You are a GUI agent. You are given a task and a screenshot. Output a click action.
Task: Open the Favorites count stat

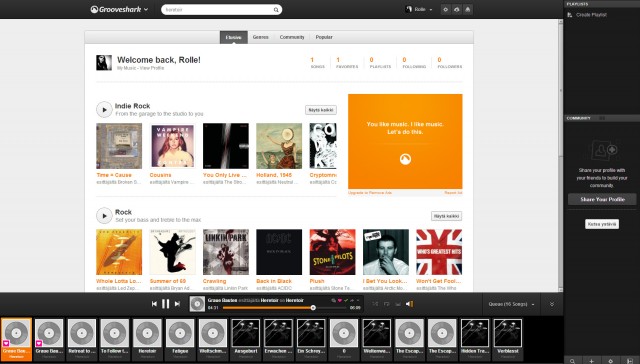(347, 62)
